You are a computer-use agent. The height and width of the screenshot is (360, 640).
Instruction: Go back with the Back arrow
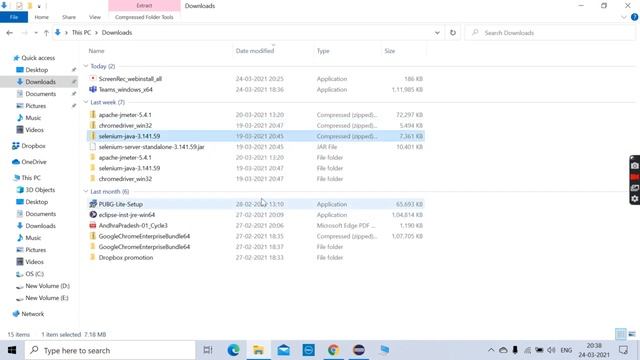click(x=9, y=33)
